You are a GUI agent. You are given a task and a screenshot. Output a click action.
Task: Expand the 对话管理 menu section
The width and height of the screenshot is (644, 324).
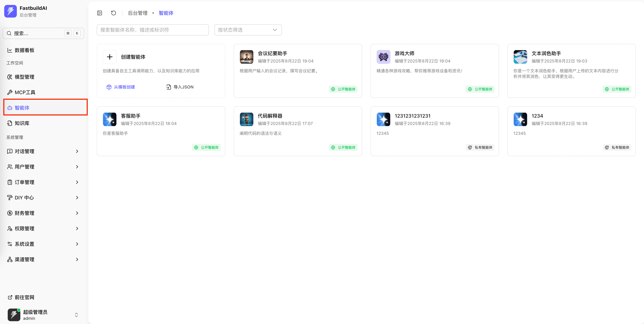[43, 151]
